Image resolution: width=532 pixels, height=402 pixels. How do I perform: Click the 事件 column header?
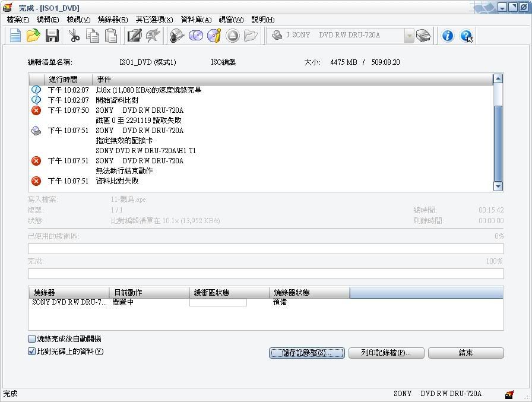coord(293,80)
